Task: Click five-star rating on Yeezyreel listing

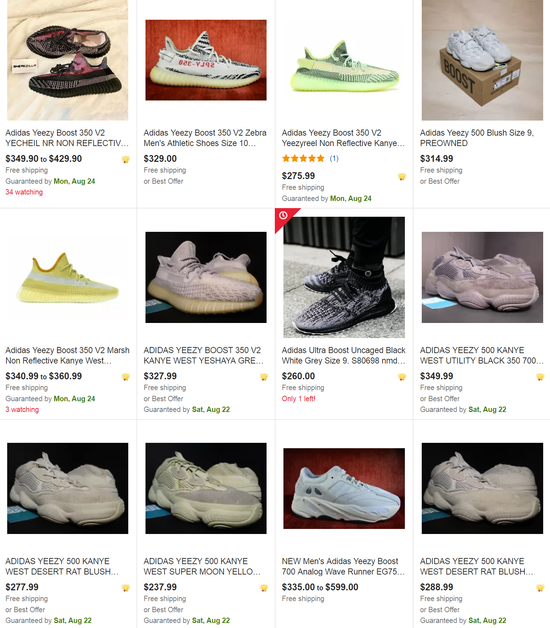Action: tap(303, 159)
